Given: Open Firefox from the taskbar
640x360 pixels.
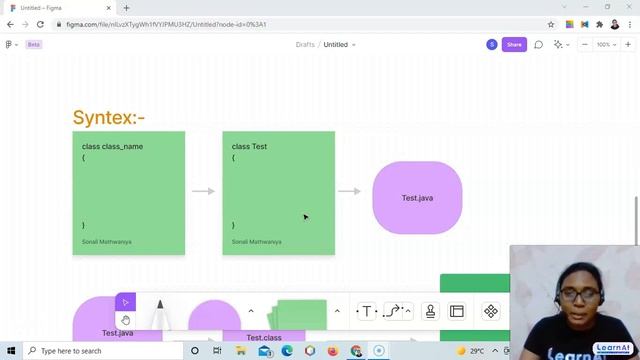Looking at the screenshot, I should coord(333,351).
